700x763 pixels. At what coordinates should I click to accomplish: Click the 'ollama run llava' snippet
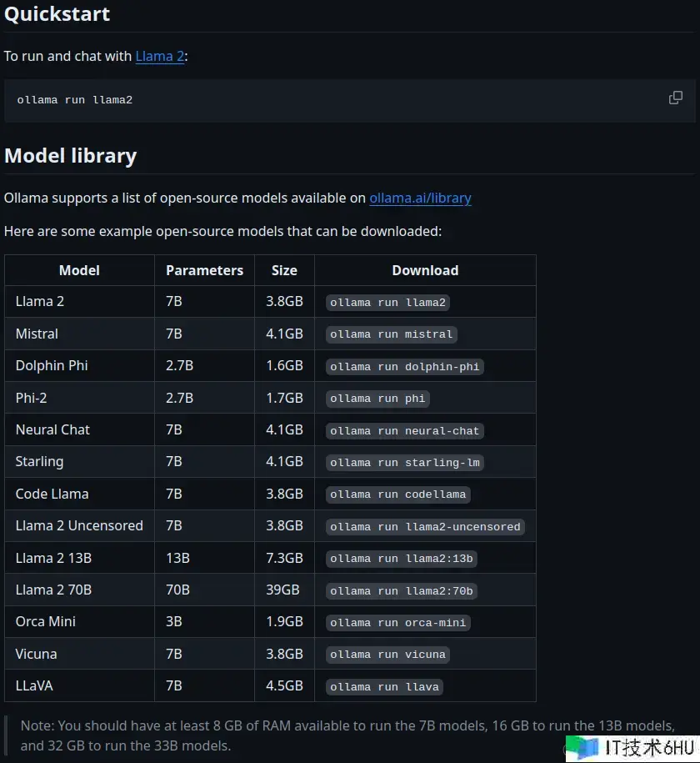pyautogui.click(x=384, y=686)
